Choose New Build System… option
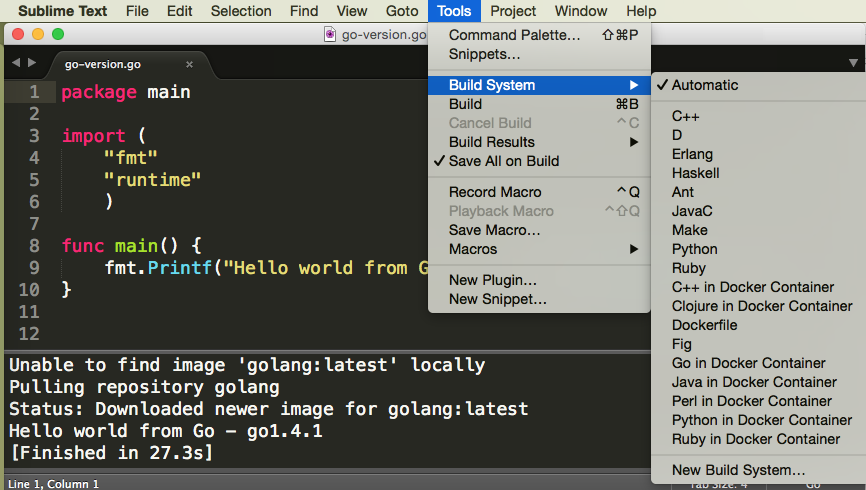 click(759, 470)
